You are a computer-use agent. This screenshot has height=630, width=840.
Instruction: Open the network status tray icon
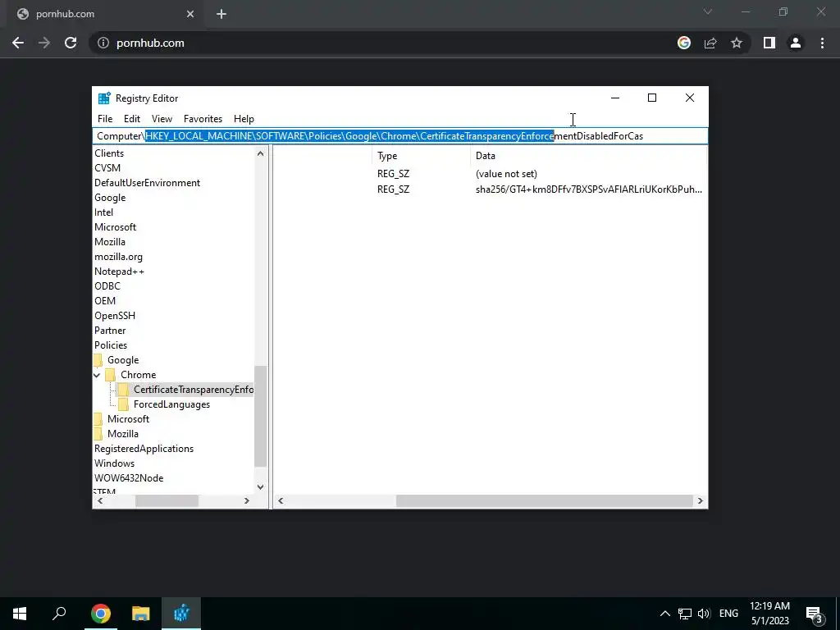pos(685,614)
